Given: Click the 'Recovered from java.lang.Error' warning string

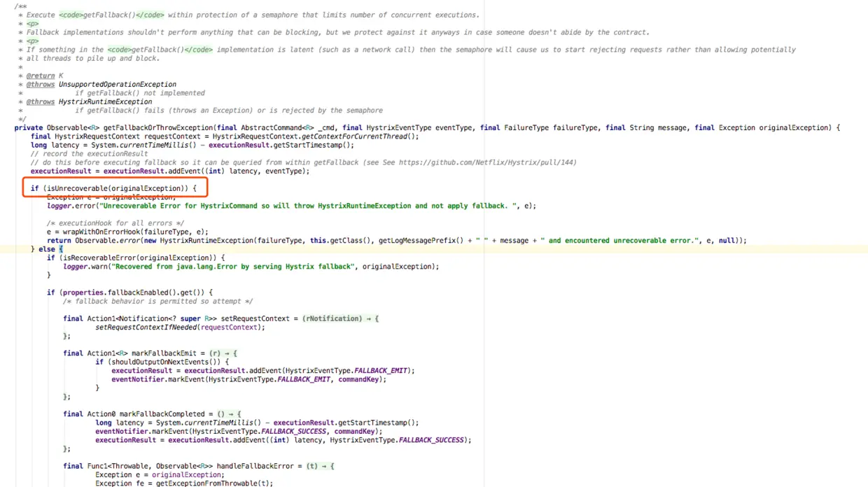Looking at the screenshot, I should [x=232, y=267].
